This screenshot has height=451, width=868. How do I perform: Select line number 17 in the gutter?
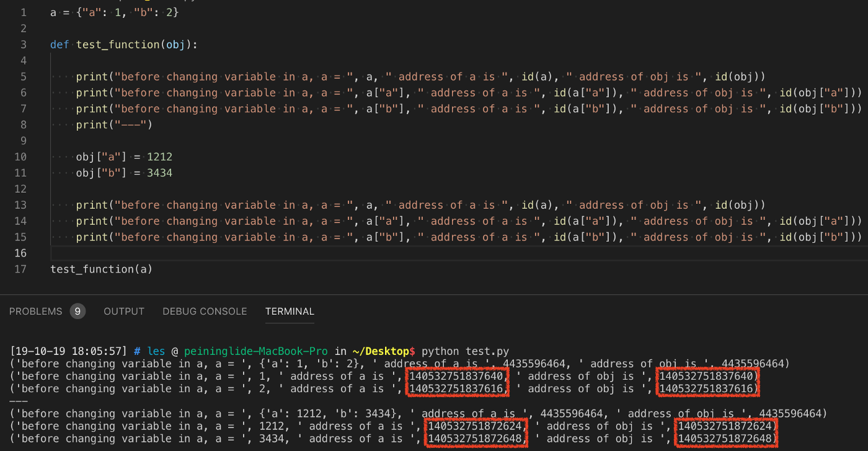click(x=20, y=269)
